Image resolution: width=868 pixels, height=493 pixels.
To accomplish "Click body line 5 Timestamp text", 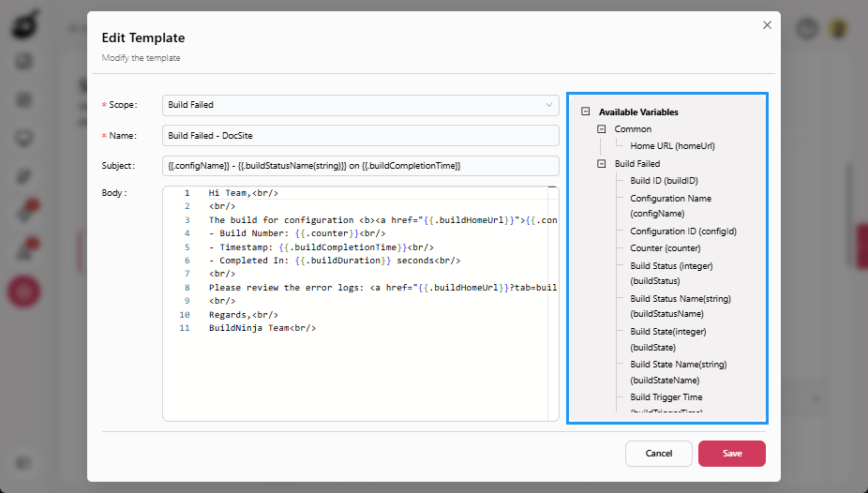I will pos(322,247).
